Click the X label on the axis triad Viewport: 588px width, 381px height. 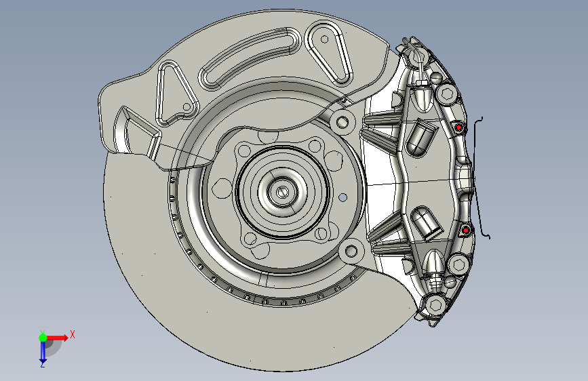(x=73, y=334)
